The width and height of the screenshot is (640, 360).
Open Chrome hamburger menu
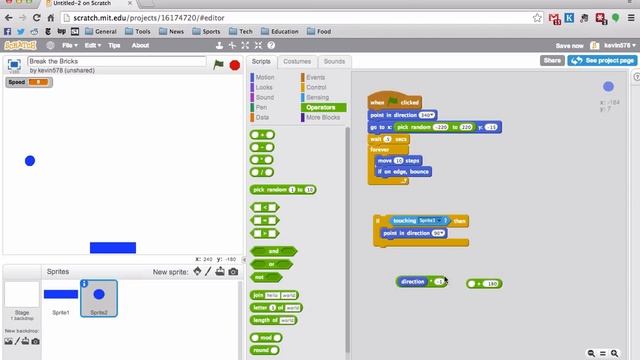tap(631, 18)
